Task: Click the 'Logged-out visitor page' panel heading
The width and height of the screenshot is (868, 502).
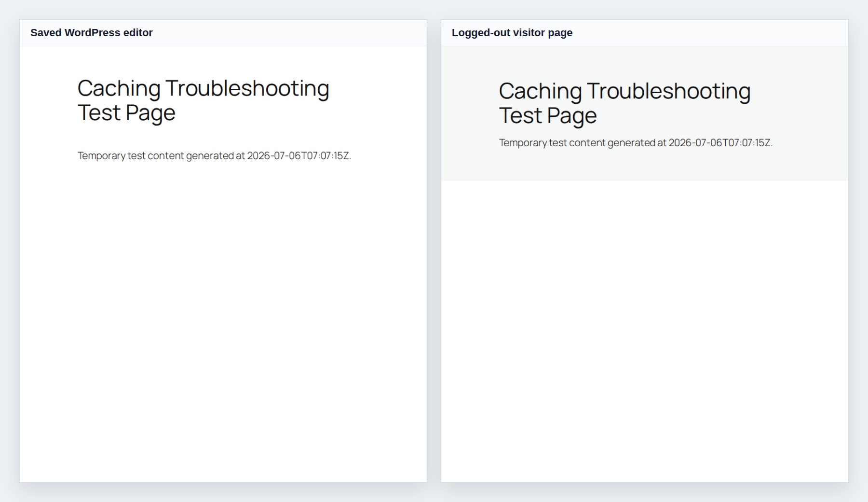Action: pos(512,33)
